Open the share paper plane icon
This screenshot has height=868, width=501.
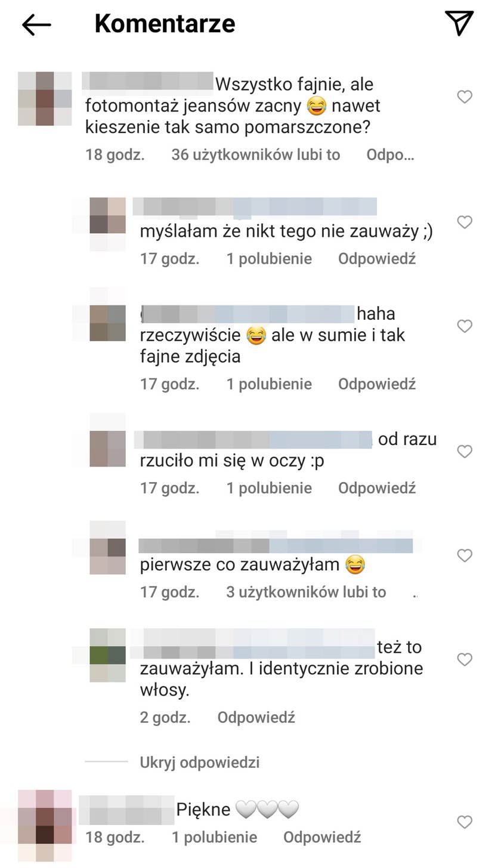click(x=459, y=23)
